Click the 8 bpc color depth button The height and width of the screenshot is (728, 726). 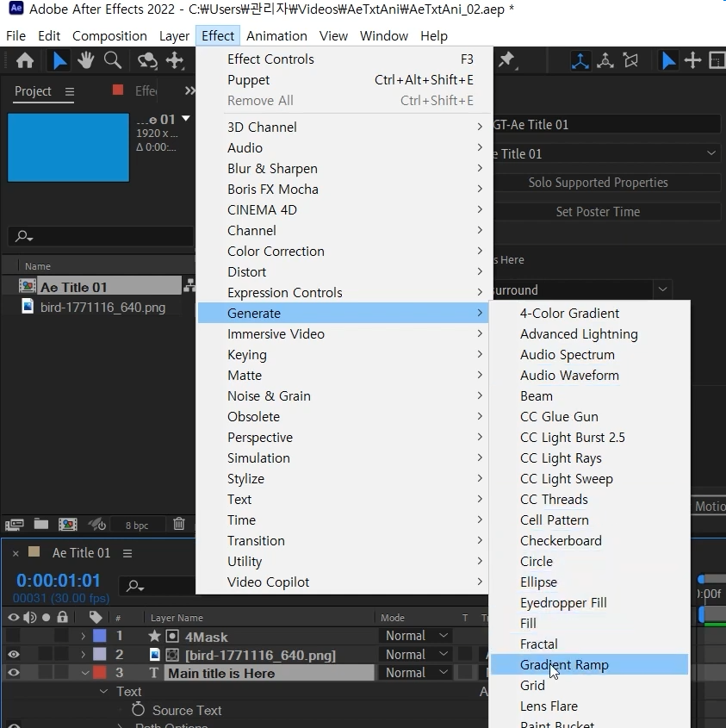pyautogui.click(x=137, y=525)
